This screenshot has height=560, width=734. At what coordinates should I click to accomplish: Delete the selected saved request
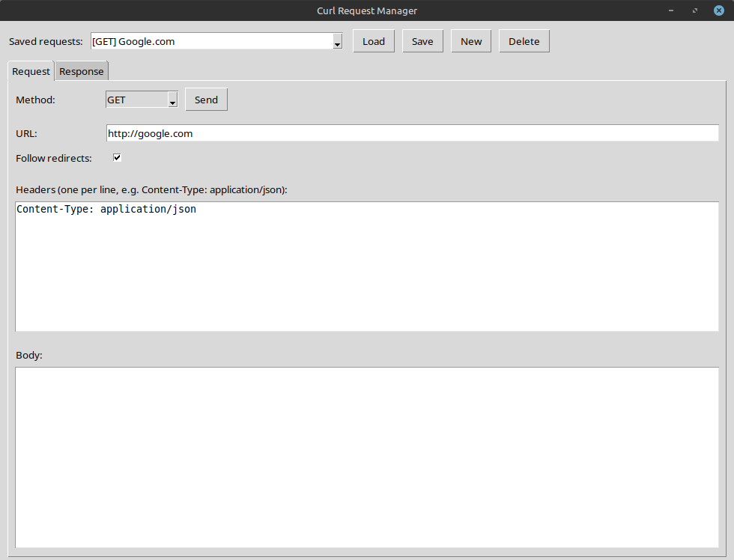[x=524, y=41]
